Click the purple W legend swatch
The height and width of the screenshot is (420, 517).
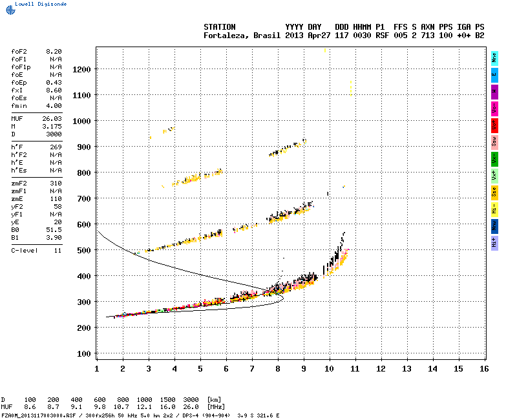coord(494,91)
